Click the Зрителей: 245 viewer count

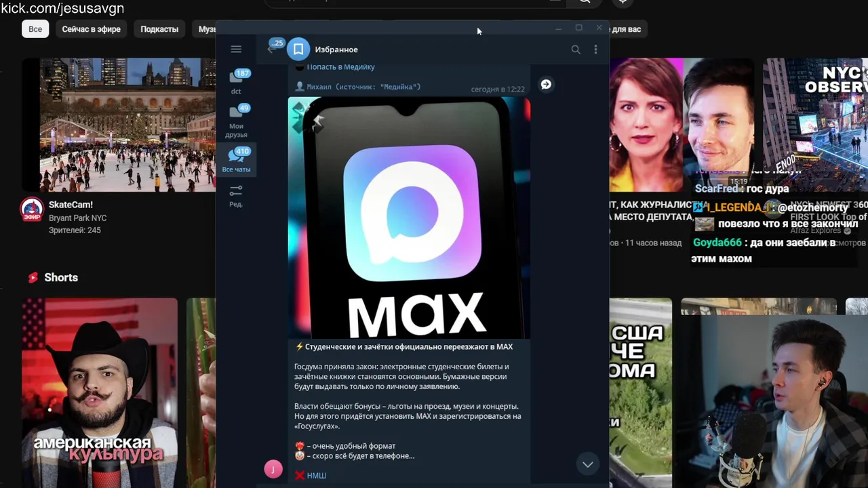pyautogui.click(x=75, y=230)
